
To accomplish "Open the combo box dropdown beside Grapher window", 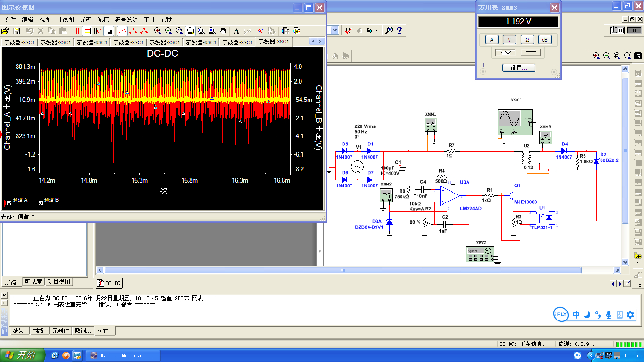I will point(335,31).
